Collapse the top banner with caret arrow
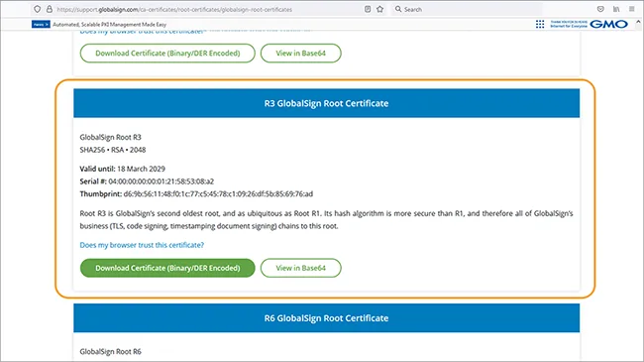Image resolution: width=644 pixels, height=362 pixels. 638,22
